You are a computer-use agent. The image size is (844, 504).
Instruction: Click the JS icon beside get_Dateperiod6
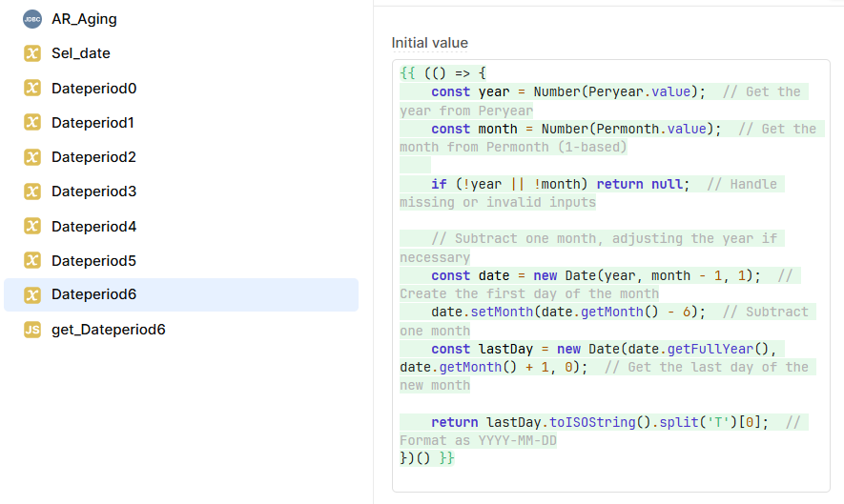[x=32, y=330]
